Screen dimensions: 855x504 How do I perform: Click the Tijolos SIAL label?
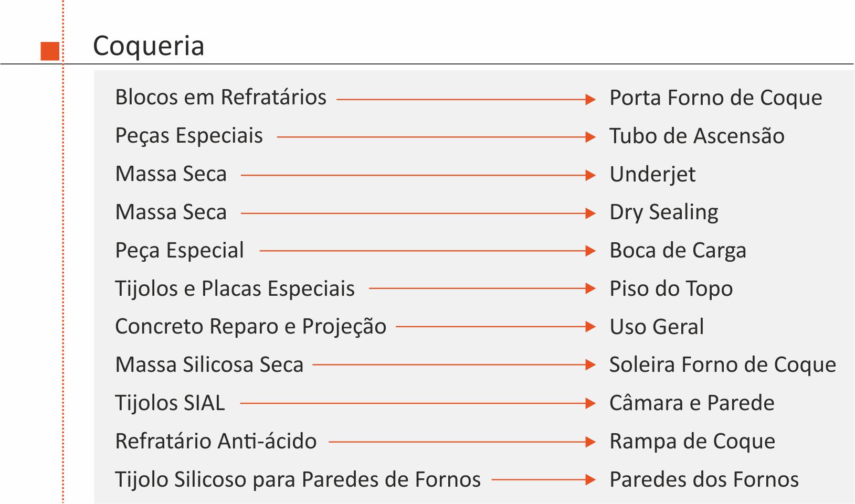pos(170,403)
